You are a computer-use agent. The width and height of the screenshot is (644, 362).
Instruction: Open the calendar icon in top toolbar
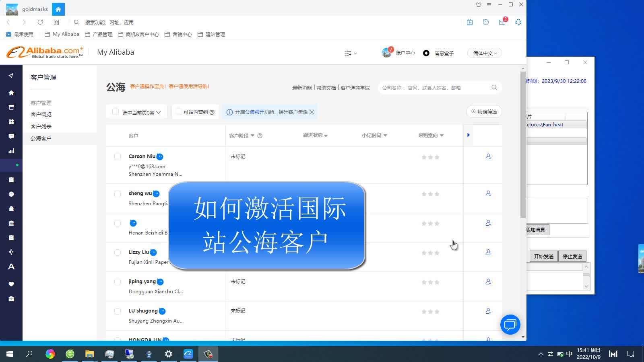tap(470, 22)
